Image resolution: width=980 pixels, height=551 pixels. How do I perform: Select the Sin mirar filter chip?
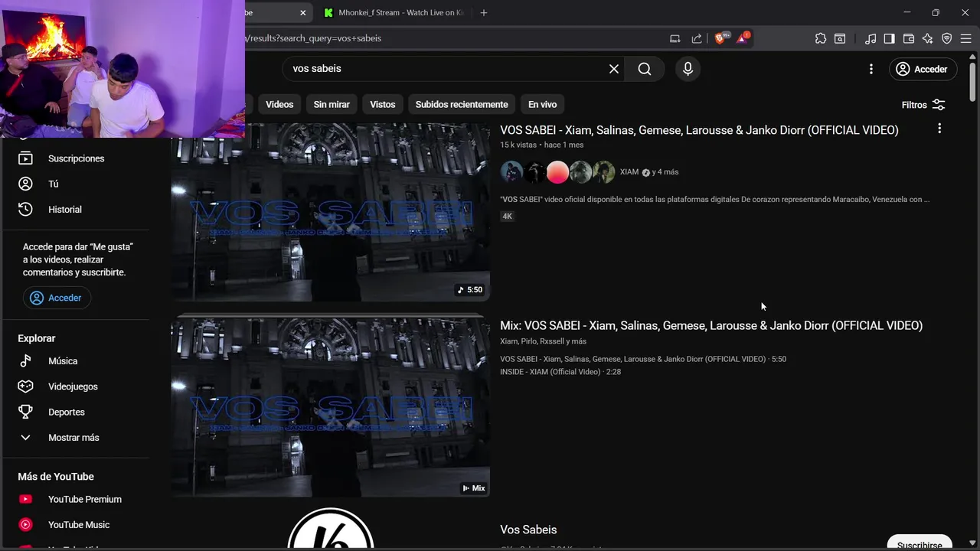[x=332, y=104]
